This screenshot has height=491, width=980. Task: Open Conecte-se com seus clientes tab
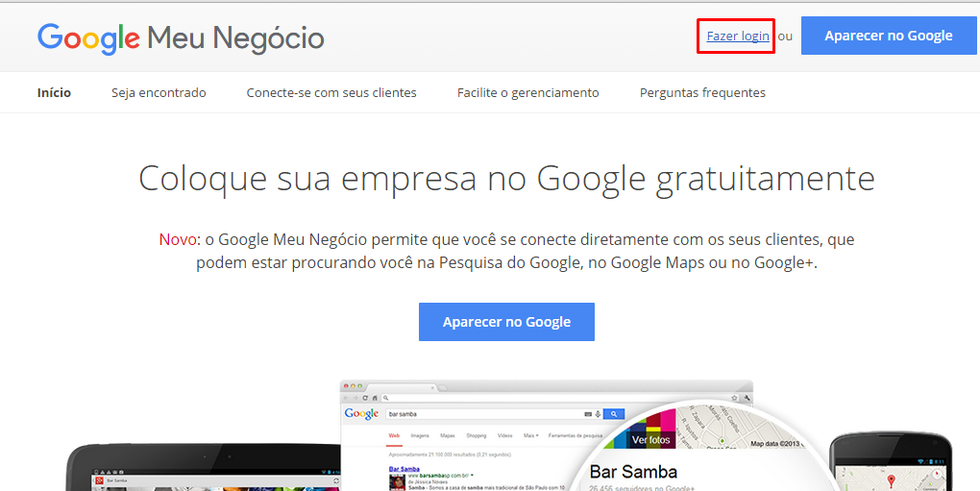click(x=331, y=92)
